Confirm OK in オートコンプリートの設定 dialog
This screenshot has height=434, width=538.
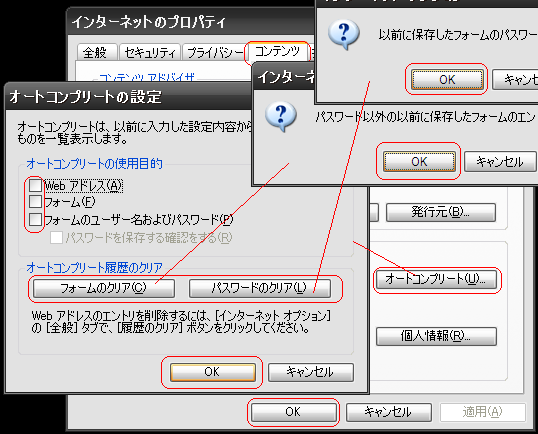click(212, 372)
